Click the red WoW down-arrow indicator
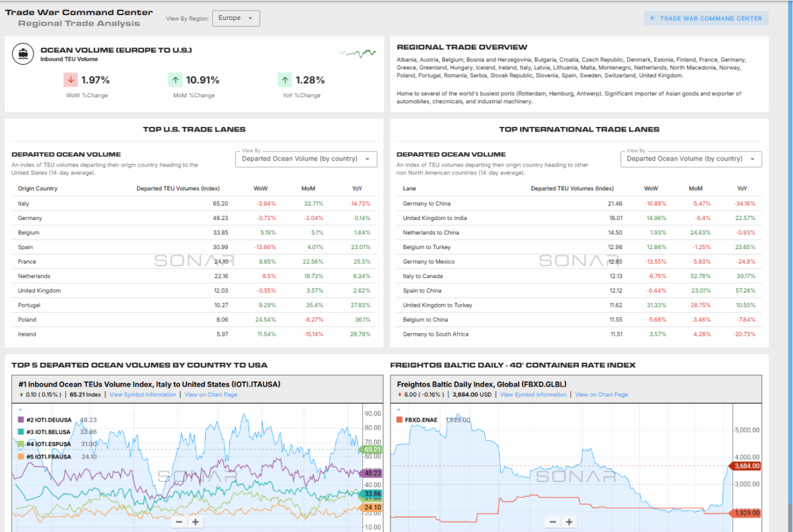This screenshot has height=532, width=793. pyautogui.click(x=71, y=80)
